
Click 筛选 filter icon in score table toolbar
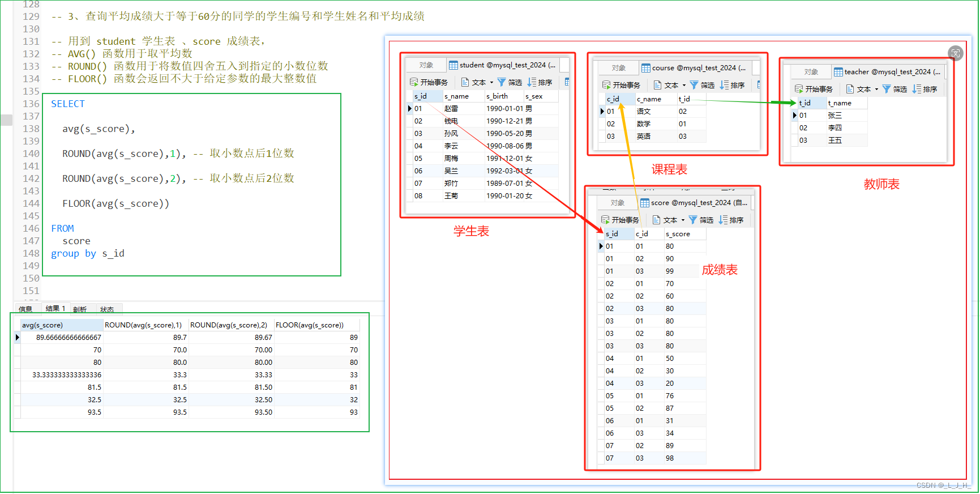pos(693,220)
